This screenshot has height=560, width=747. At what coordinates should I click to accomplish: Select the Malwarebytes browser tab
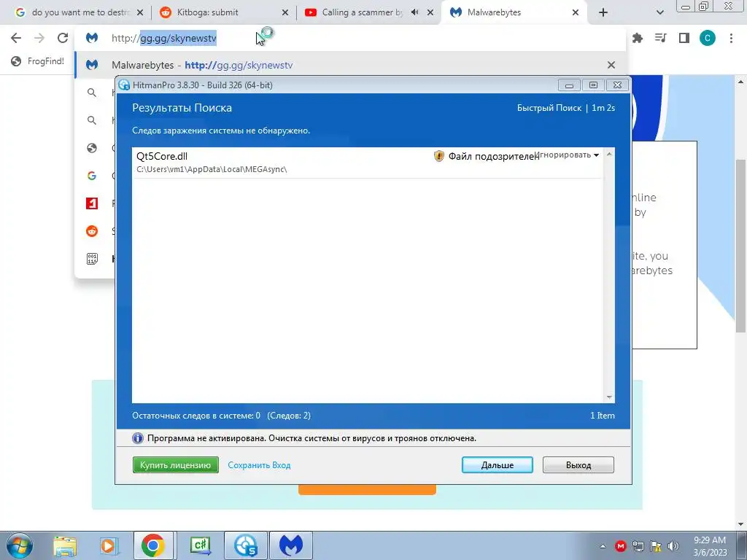514,12
